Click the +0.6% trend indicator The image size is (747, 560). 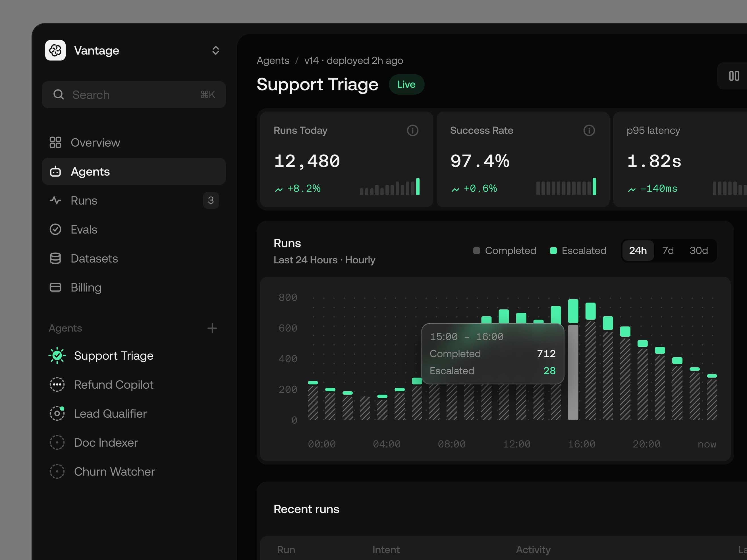[x=474, y=188]
